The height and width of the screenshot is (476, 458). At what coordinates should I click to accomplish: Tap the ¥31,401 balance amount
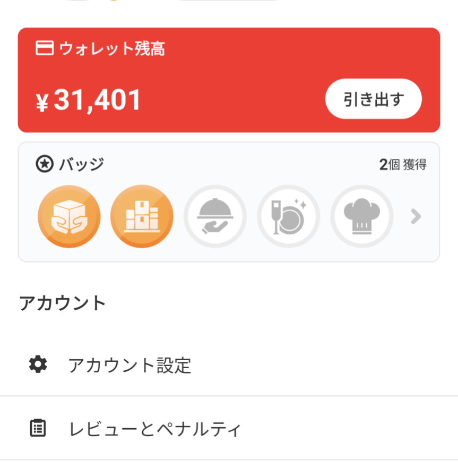point(88,100)
